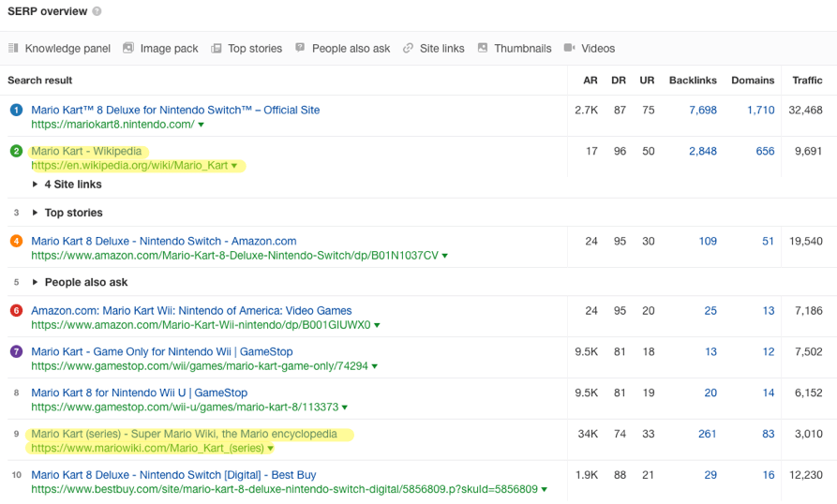Click the UR column header
This screenshot has width=837, height=504.
pyautogui.click(x=647, y=80)
